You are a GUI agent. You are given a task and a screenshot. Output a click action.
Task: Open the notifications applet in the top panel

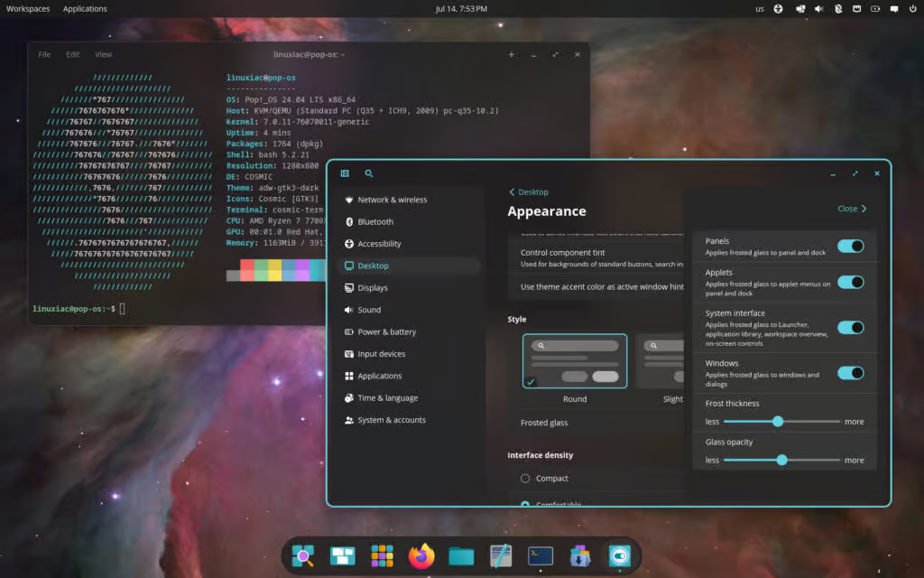(x=894, y=9)
